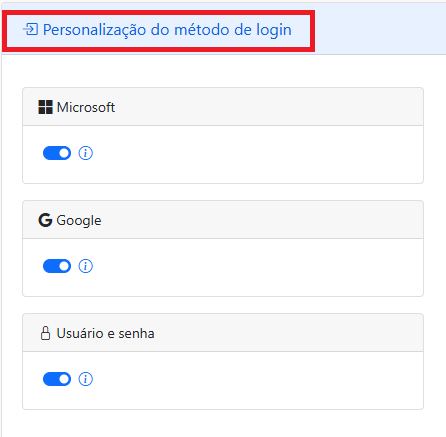Select the Usuário e senha label
Image resolution: width=446 pixels, height=437 pixels.
point(105,333)
